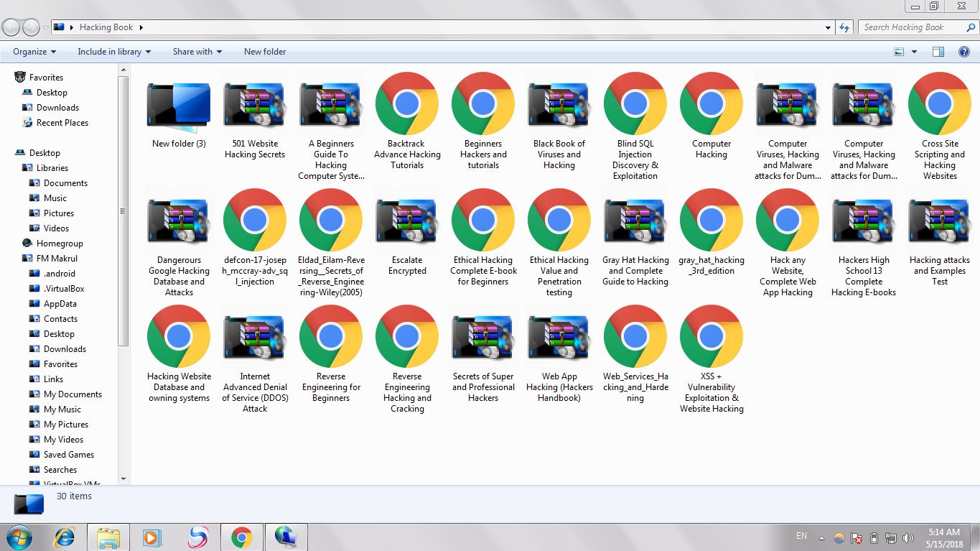Click the volume icon in system tray
Viewport: 980px width, 551px height.
coord(907,538)
